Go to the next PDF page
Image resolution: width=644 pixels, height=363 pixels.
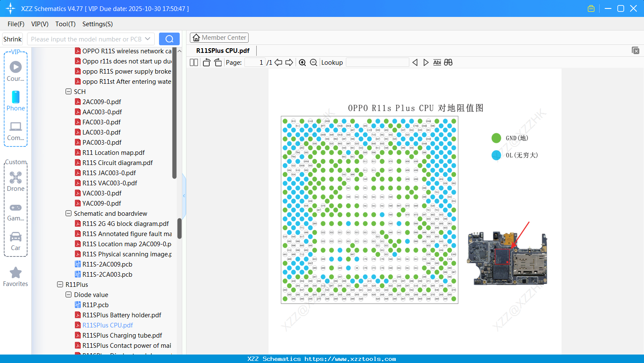pos(289,62)
